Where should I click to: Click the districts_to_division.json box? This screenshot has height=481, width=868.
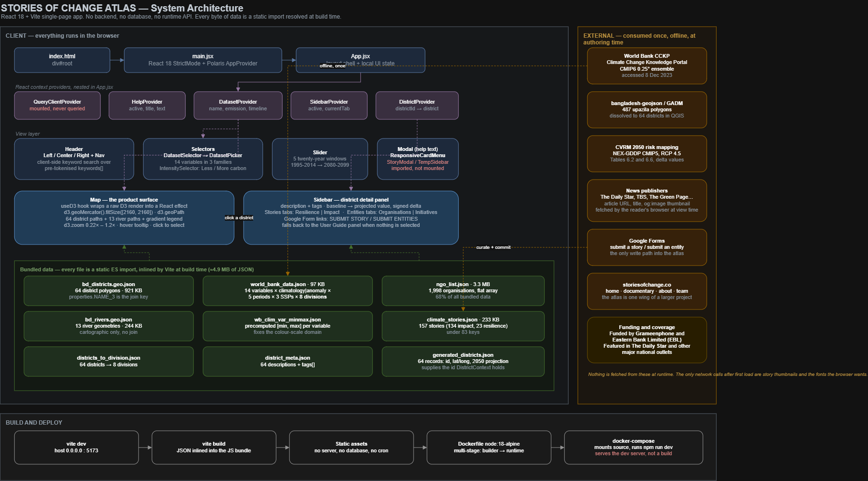tap(108, 362)
